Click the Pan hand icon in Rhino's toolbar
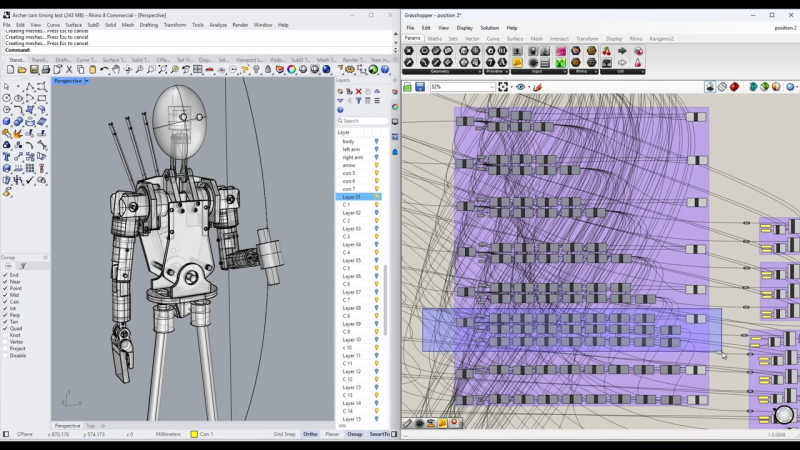The image size is (800, 450). [116, 70]
